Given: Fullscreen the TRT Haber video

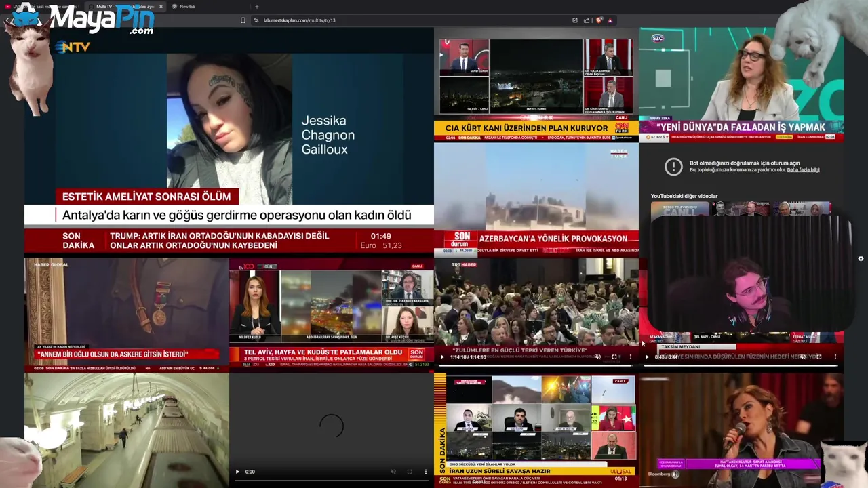Looking at the screenshot, I should coord(614,357).
